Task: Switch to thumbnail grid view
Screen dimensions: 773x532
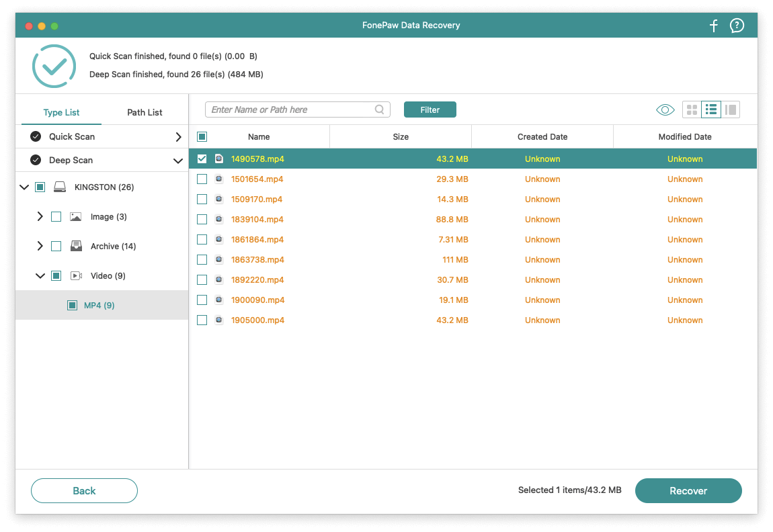Action: (692, 110)
